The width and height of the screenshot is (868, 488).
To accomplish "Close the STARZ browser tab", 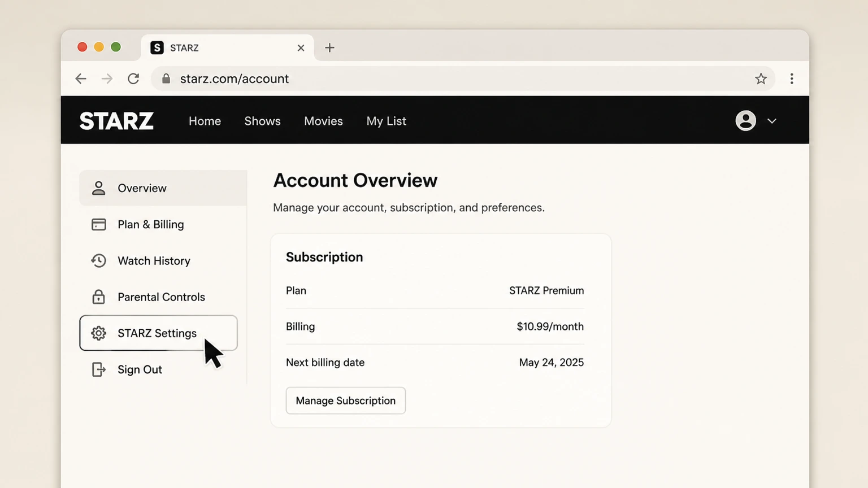I will [301, 48].
